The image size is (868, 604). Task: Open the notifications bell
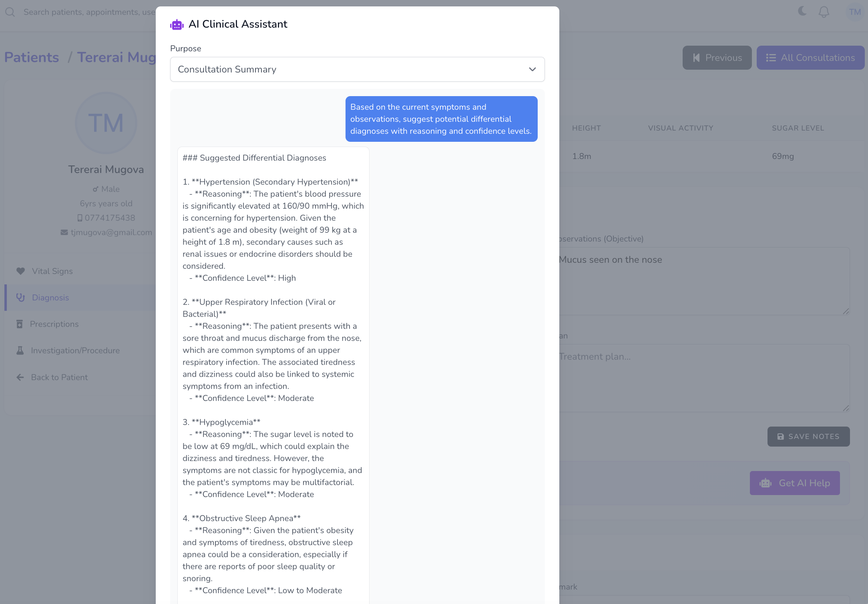tap(824, 12)
